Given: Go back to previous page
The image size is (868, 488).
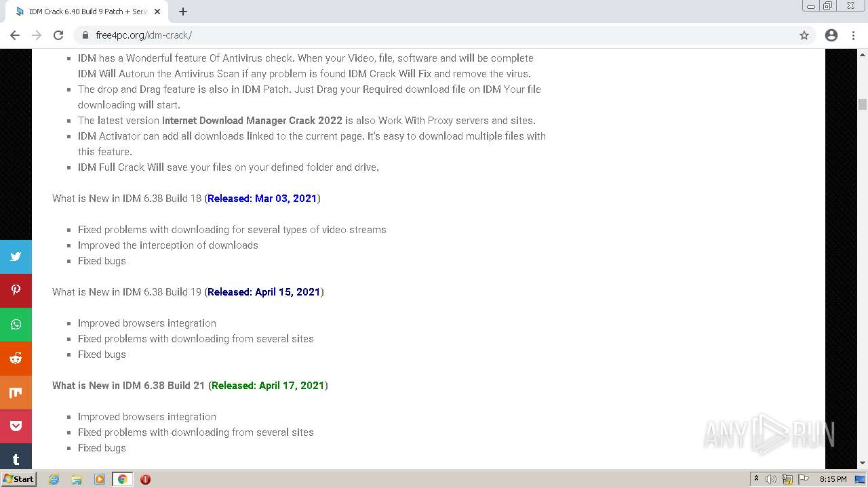Looking at the screenshot, I should tap(15, 35).
